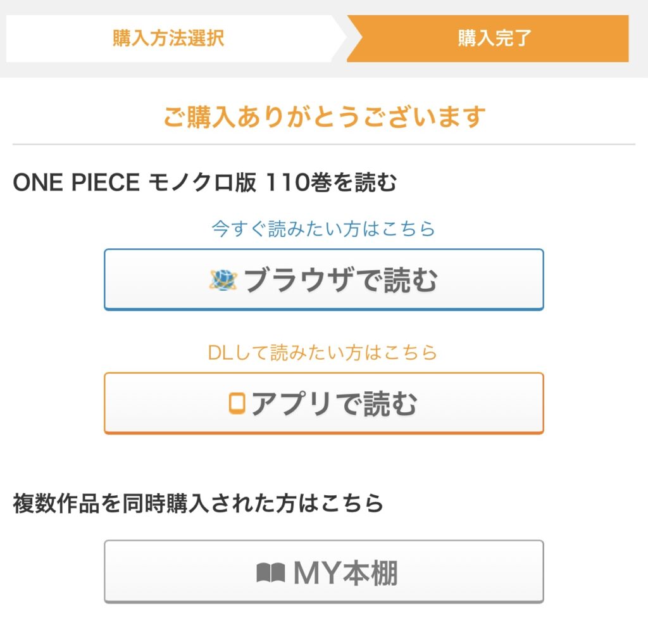This screenshot has height=644, width=648.
Task: Click the ご購入ありがとうございます heading
Action: pyautogui.click(x=324, y=117)
